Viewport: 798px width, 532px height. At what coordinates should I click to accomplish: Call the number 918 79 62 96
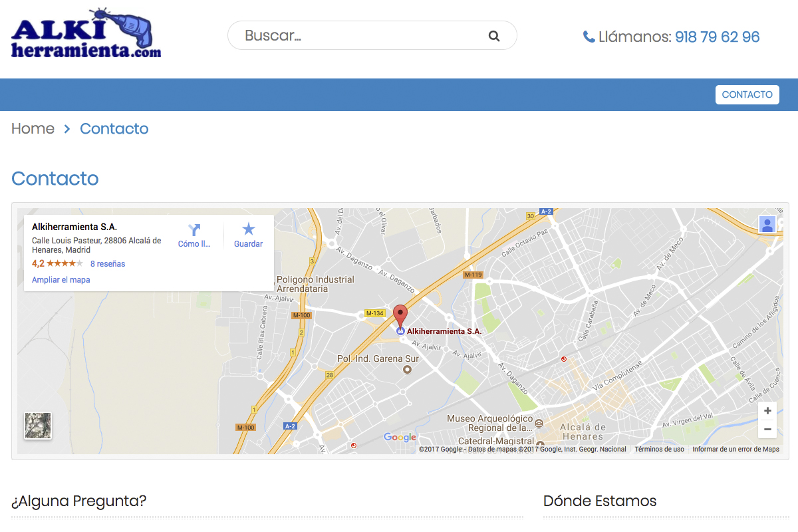pos(717,37)
